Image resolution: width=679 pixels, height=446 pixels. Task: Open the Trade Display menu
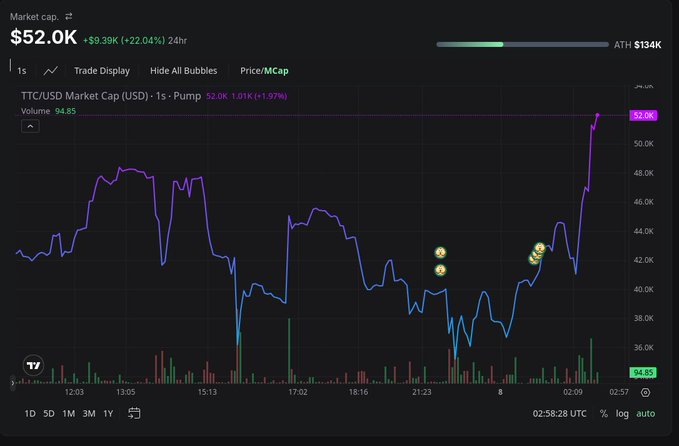click(102, 71)
